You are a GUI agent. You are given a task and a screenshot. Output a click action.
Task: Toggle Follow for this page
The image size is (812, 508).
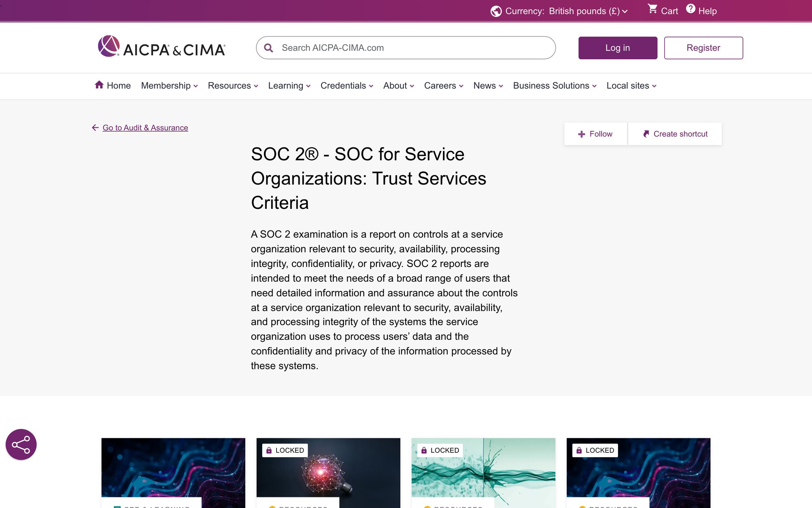pyautogui.click(x=595, y=134)
